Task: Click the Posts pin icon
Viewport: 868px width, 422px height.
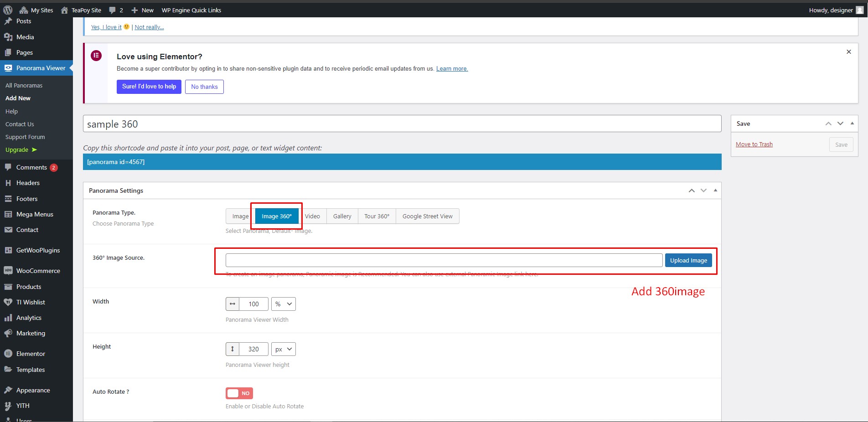Action: 8,21
